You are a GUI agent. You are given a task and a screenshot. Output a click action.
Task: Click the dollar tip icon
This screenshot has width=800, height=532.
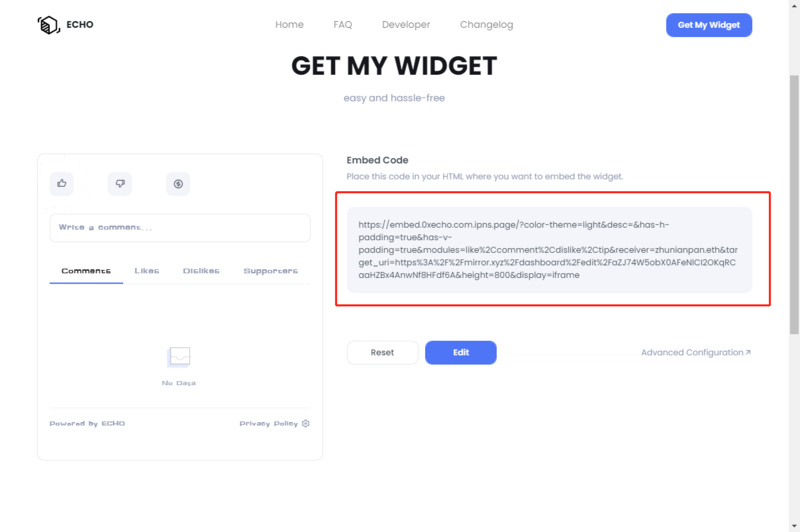(x=178, y=183)
